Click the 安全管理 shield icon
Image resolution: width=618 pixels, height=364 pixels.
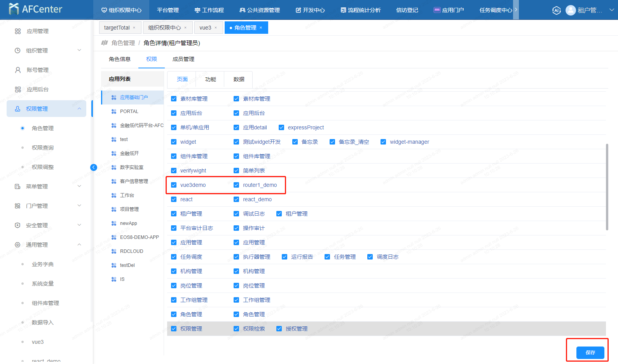tap(17, 225)
